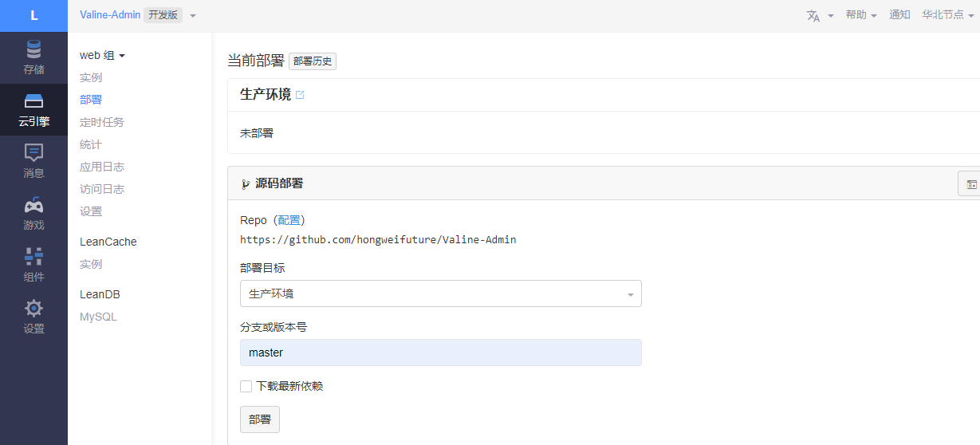Open the Valine-Admin app switcher dropdown
The image size is (980, 445).
pos(193,16)
